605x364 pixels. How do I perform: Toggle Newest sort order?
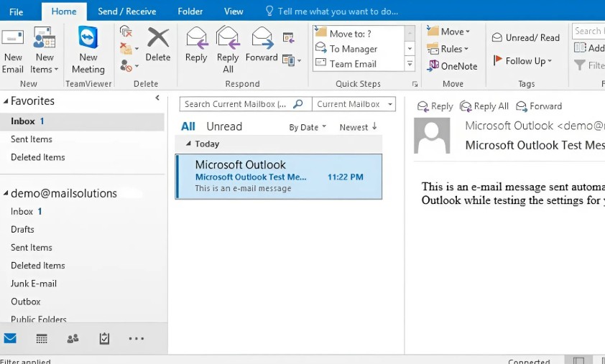pos(358,127)
